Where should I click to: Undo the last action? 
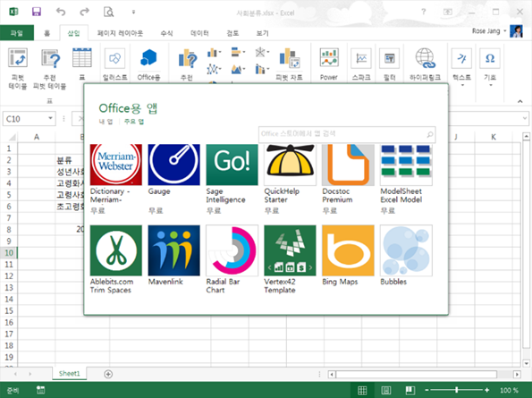pos(61,12)
